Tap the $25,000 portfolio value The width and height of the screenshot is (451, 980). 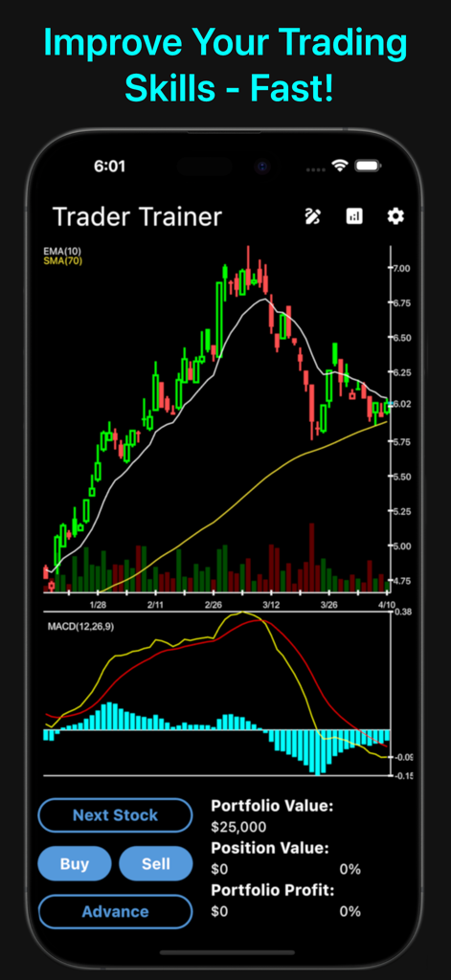click(238, 828)
